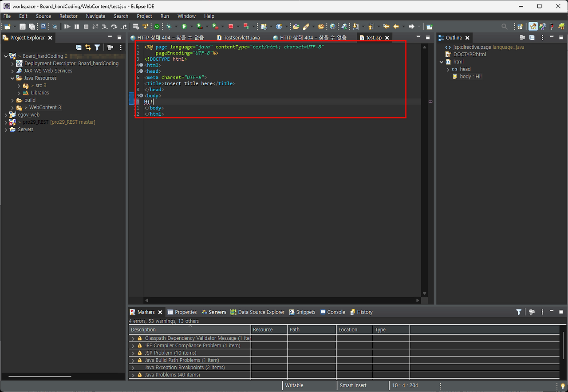The image size is (568, 392).
Task: Click the Save icon in the toolbar
Action: pyautogui.click(x=23, y=27)
